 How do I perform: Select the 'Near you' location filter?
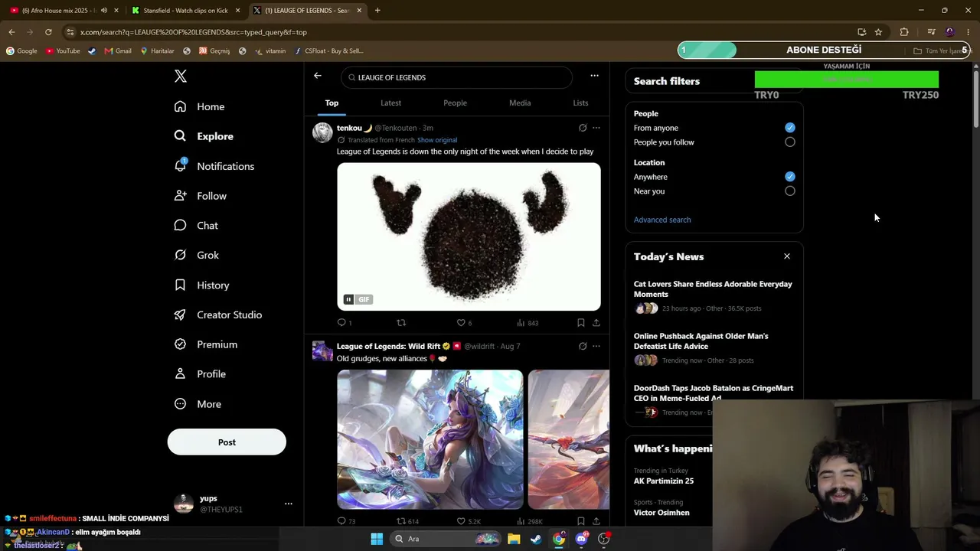pos(790,191)
